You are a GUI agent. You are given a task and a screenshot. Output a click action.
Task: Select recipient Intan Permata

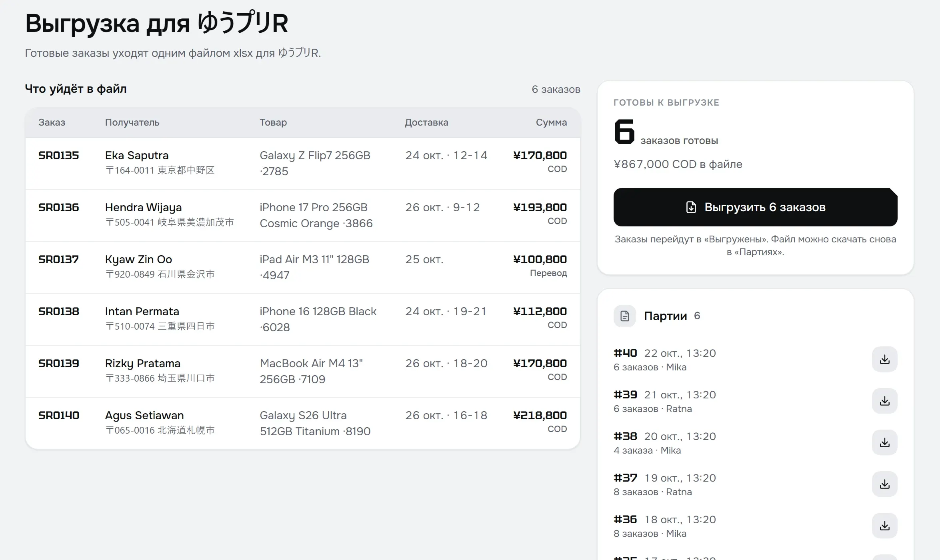(x=142, y=311)
